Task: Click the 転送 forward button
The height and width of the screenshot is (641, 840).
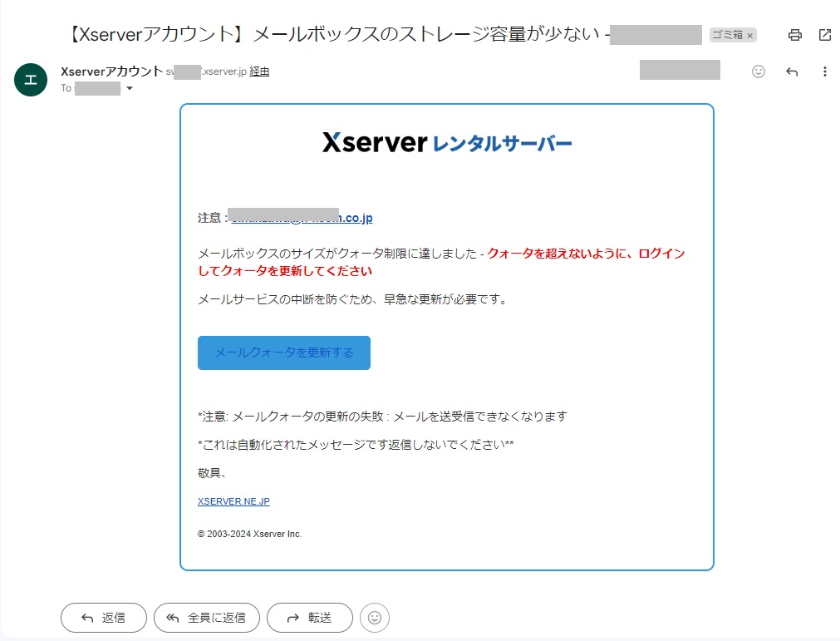Action: (309, 618)
